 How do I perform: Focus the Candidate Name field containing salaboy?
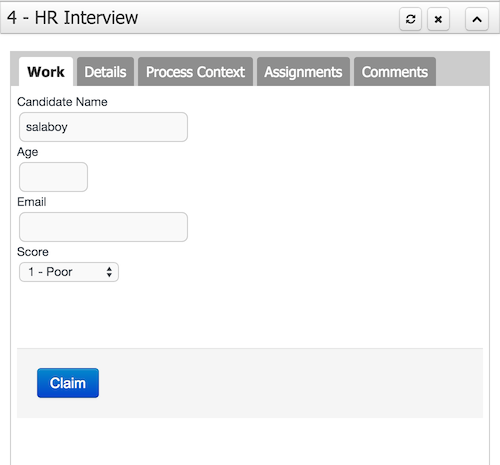click(103, 127)
